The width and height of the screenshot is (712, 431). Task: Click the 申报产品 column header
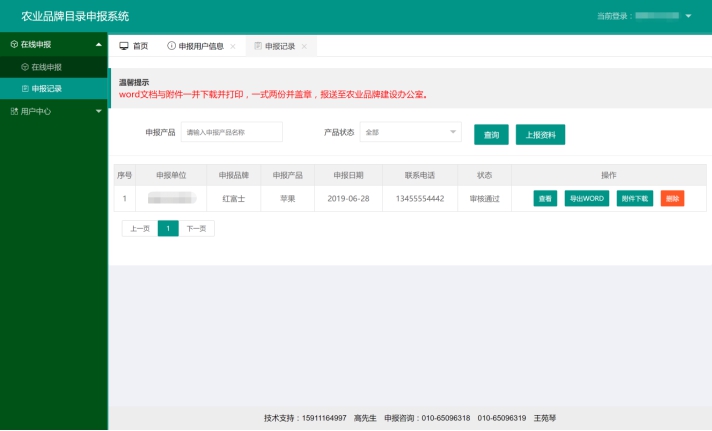click(x=287, y=175)
